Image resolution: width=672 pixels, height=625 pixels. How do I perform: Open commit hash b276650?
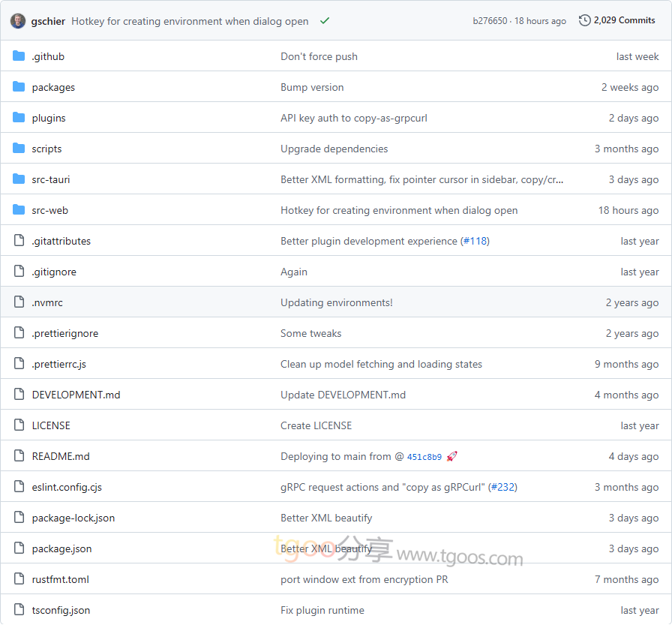(489, 21)
